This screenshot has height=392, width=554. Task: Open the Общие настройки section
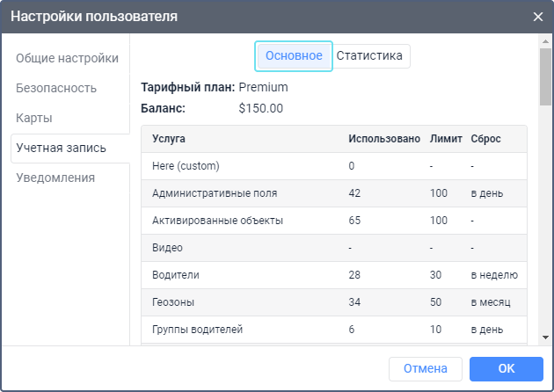pyautogui.click(x=67, y=58)
